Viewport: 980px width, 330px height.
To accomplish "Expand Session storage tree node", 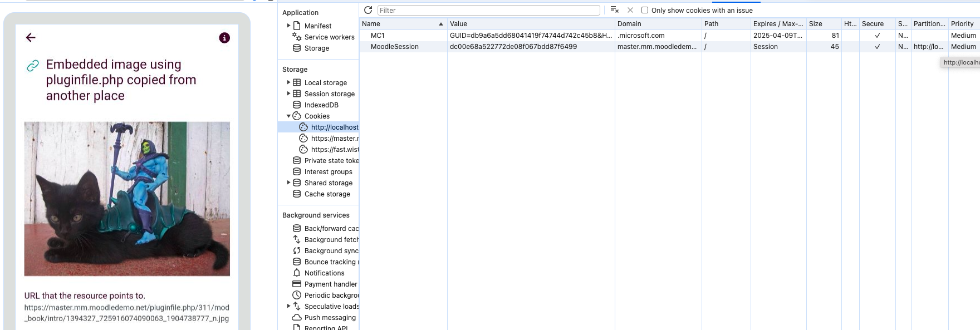I will [288, 93].
